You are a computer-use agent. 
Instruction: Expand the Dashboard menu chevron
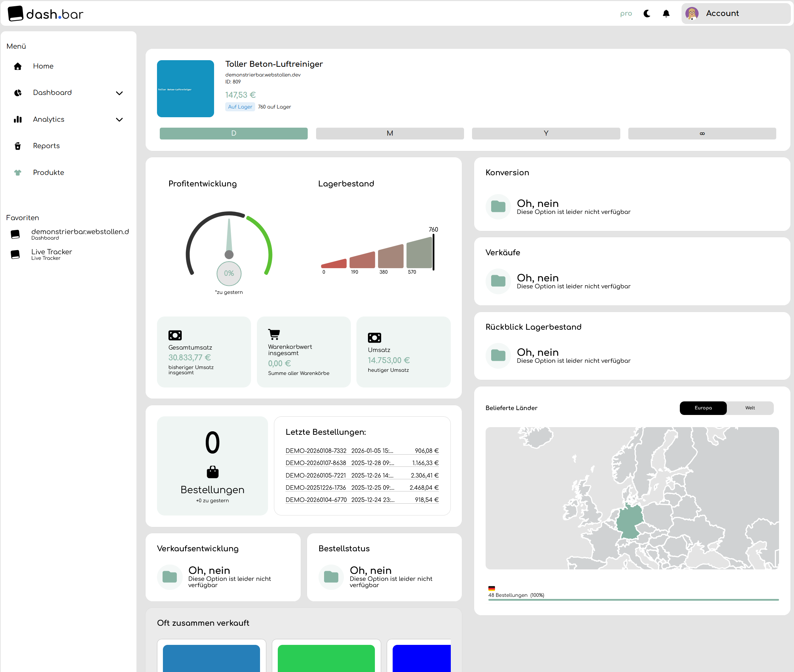(x=119, y=93)
